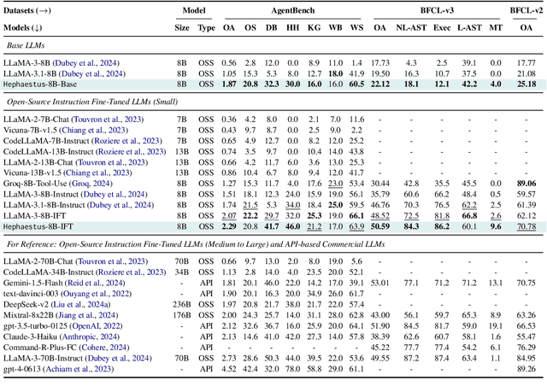
Task: Select the value 89.06 in the Groq-8B-Tool-Use row
Action: pos(526,184)
